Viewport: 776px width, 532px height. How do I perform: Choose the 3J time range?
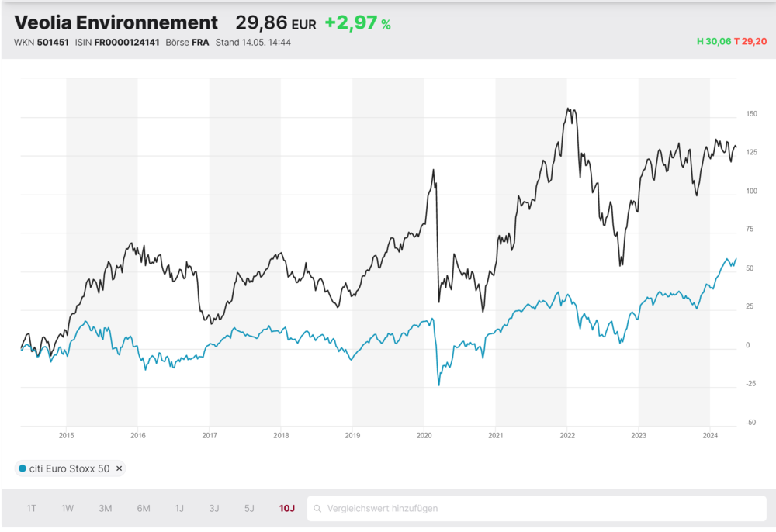tap(214, 508)
